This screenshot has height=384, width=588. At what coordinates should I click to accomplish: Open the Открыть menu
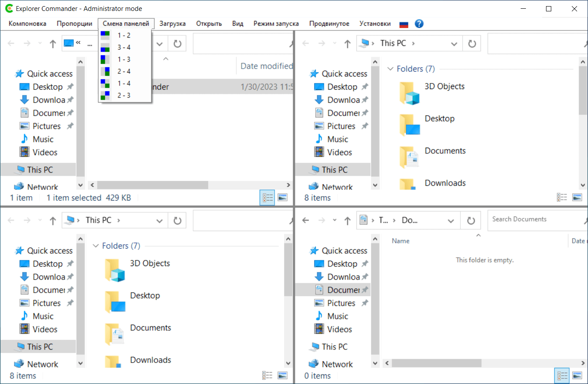pyautogui.click(x=209, y=24)
